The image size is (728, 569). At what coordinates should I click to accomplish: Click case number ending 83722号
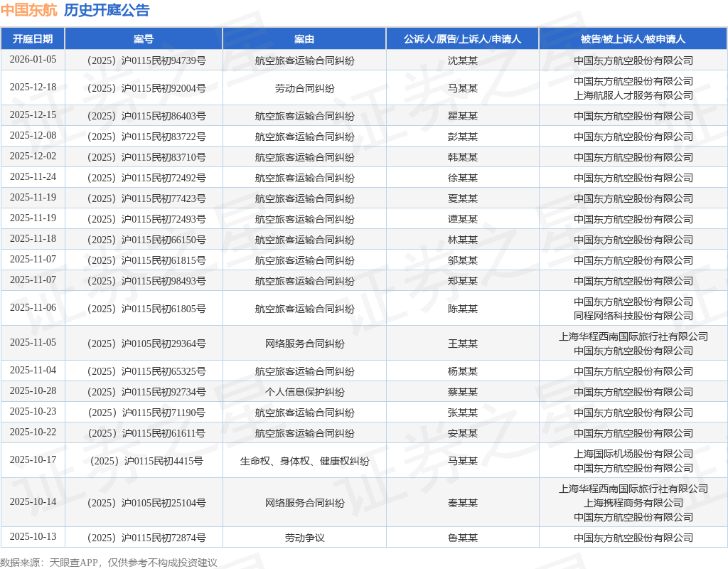[146, 137]
